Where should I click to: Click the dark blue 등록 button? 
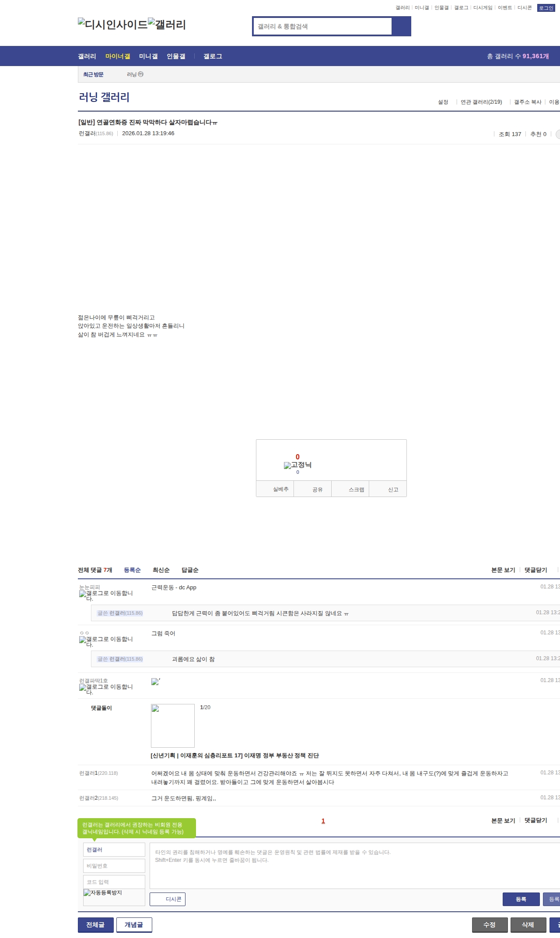click(521, 899)
